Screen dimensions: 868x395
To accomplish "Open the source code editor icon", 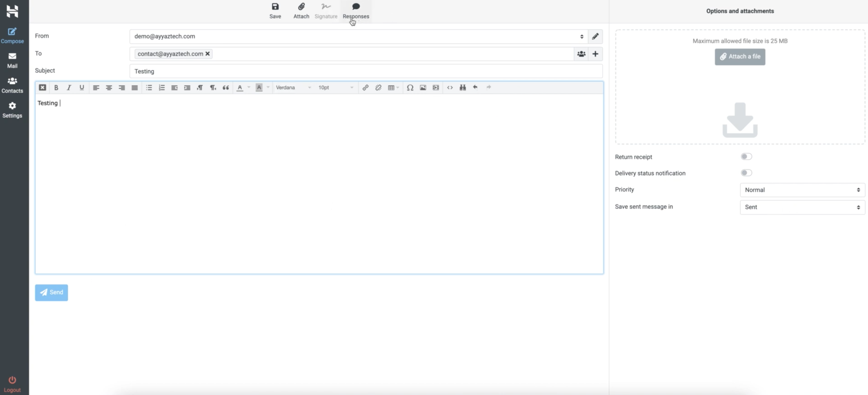I will pyautogui.click(x=450, y=88).
